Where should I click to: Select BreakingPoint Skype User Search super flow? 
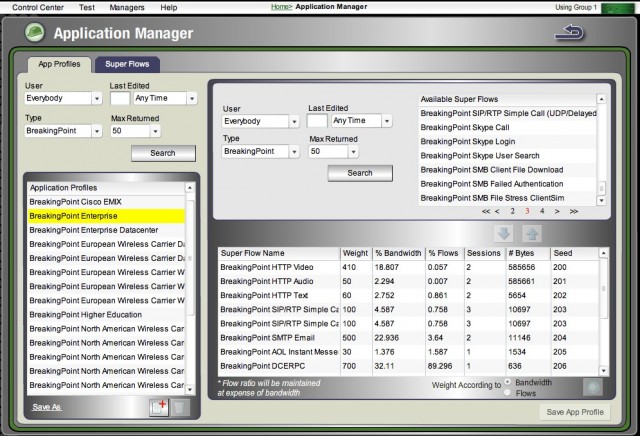507,156
